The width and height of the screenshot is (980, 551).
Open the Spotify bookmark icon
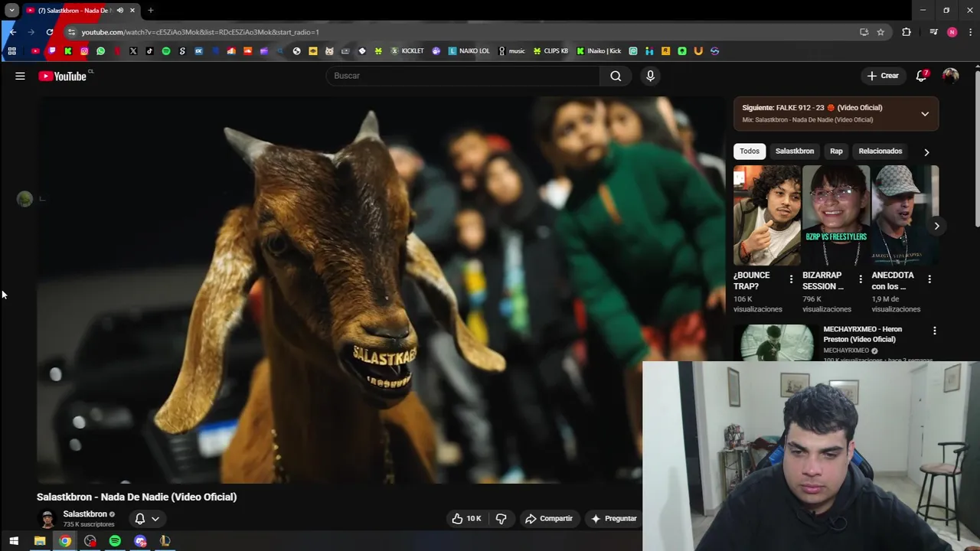[166, 51]
